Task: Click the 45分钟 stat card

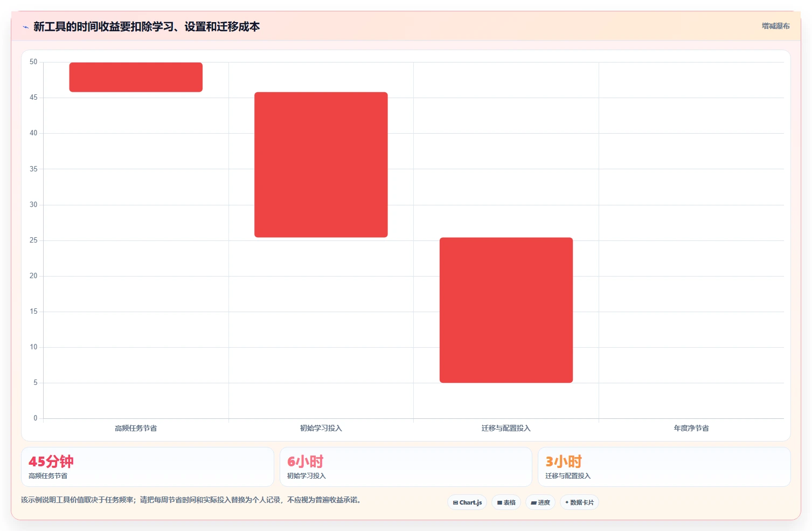Action: click(148, 467)
